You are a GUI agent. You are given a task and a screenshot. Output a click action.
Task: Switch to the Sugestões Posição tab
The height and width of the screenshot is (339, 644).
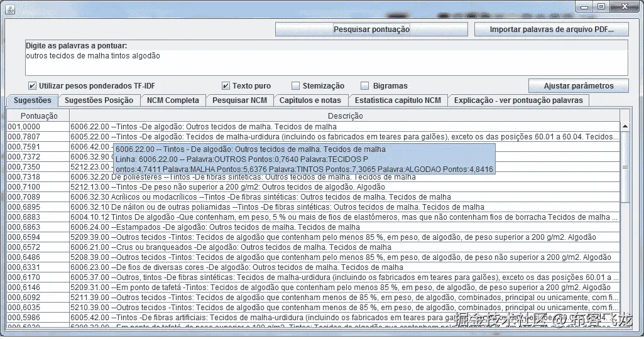click(x=99, y=100)
